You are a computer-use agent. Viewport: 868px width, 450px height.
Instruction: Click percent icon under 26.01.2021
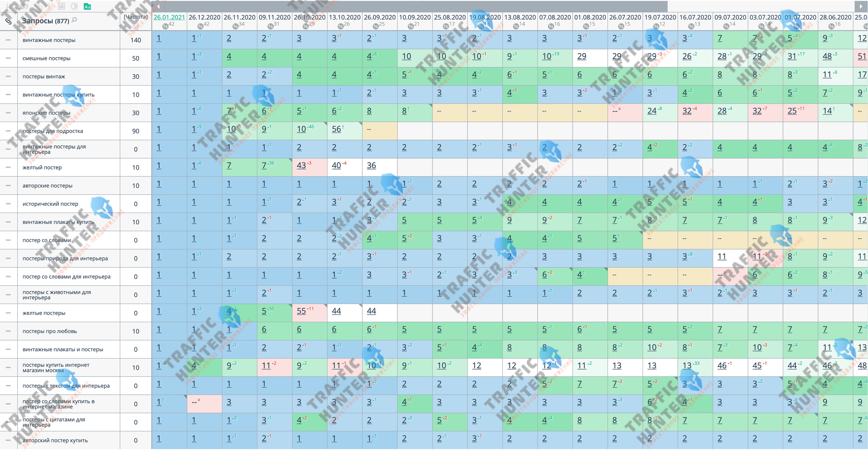[x=165, y=26]
